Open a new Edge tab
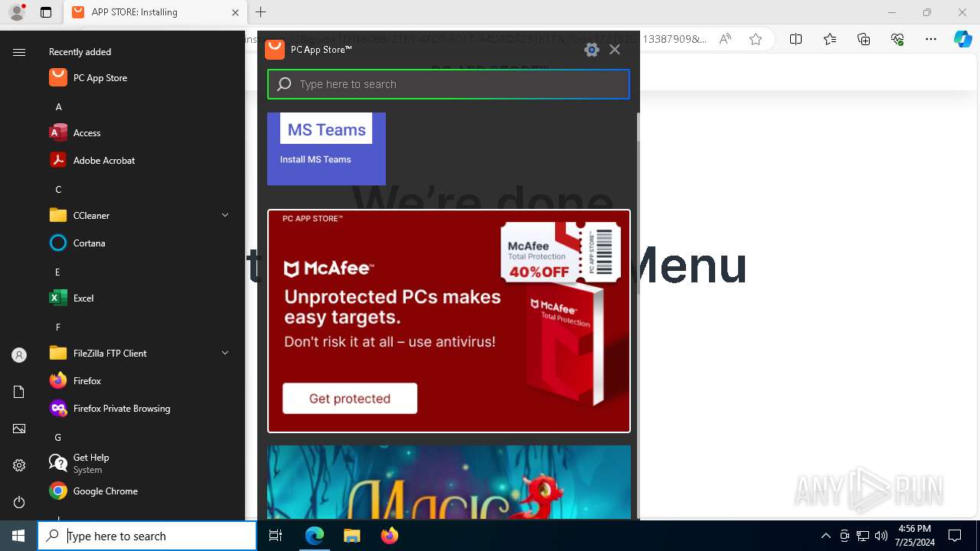 pos(261,12)
